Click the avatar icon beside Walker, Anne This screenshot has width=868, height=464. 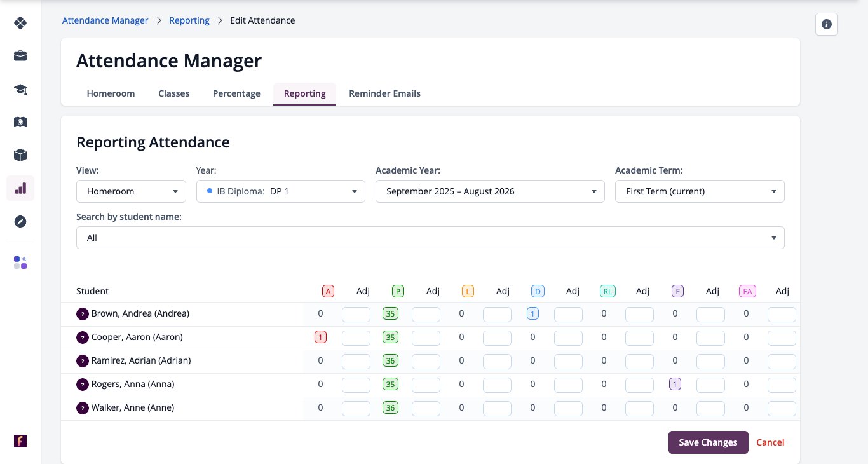[x=82, y=408]
